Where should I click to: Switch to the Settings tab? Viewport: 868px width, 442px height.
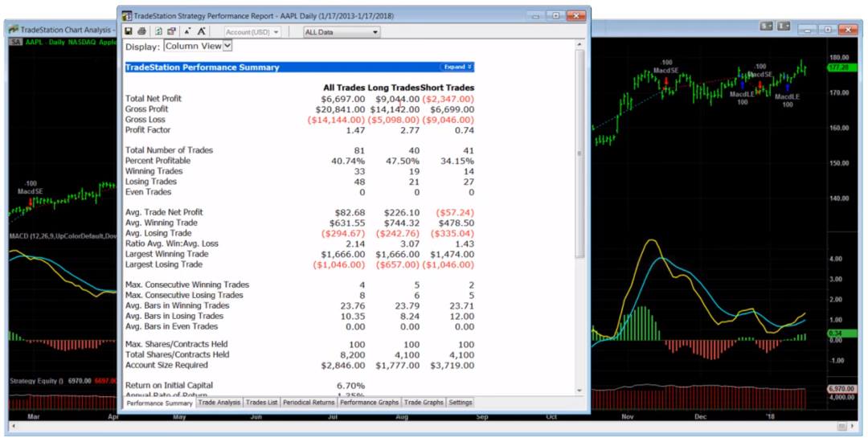coord(461,403)
